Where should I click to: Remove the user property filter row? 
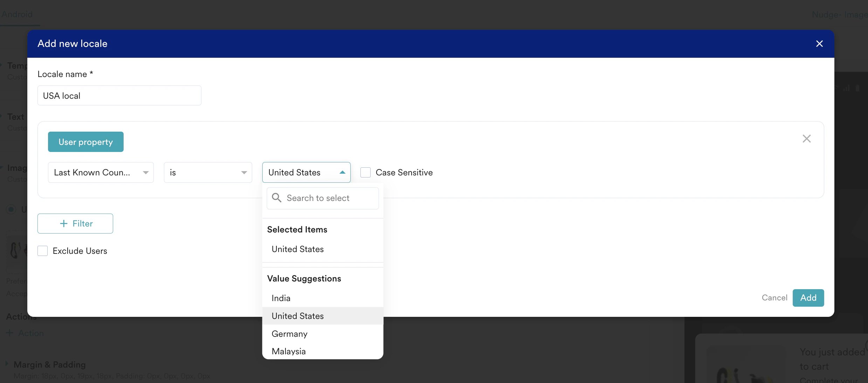(806, 139)
